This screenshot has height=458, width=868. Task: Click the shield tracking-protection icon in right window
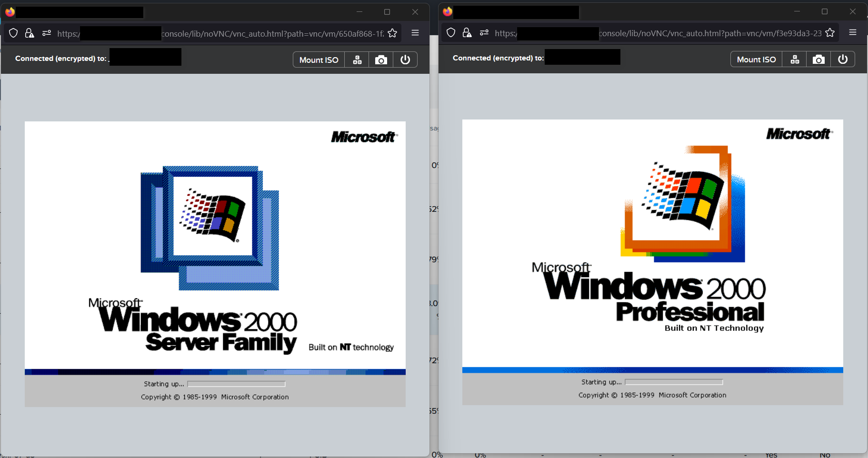(x=451, y=32)
